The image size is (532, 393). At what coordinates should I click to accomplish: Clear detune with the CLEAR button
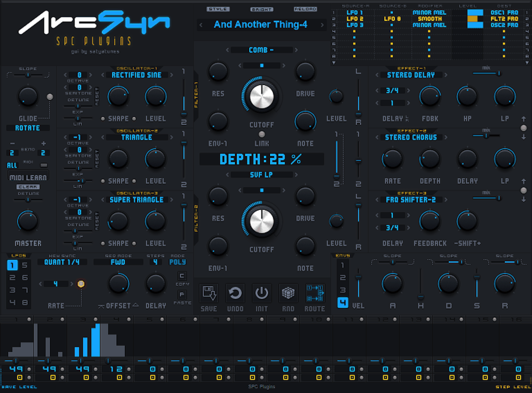pos(28,187)
